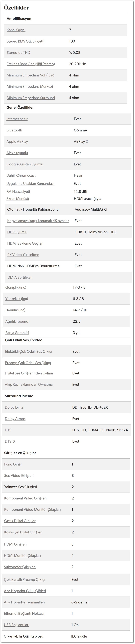135x644 pixels.
Task: Open the DLNA Sertifikalı link
Action: tap(20, 278)
